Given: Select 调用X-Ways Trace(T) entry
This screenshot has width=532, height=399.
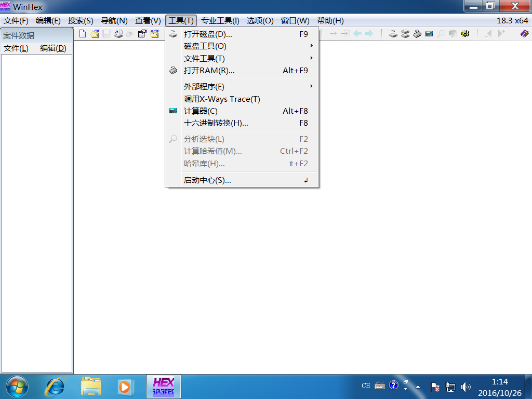Looking at the screenshot, I should (x=242, y=99).
